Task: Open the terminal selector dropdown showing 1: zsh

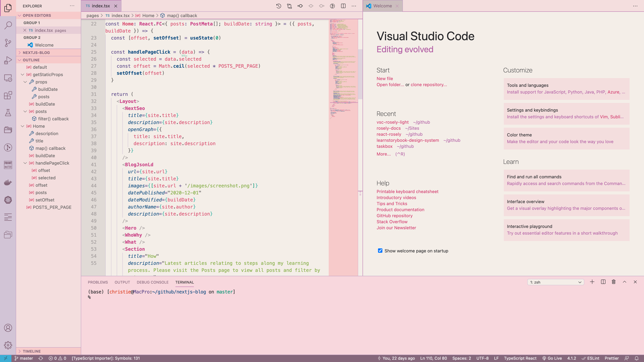Action: point(555,282)
